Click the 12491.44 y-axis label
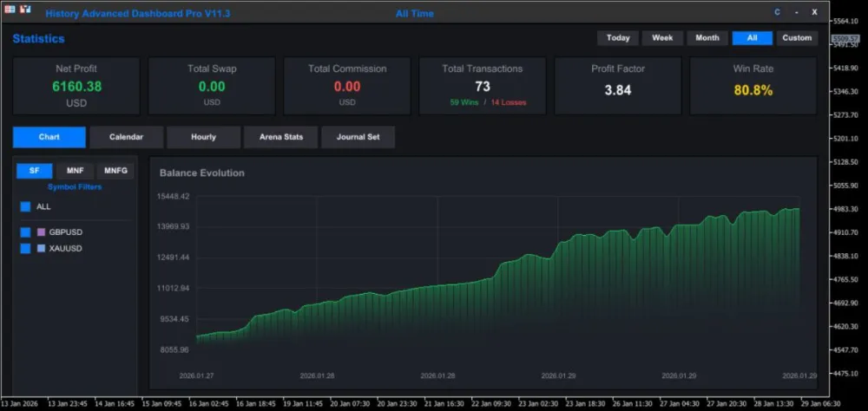The height and width of the screenshot is (411, 868). coord(174,258)
